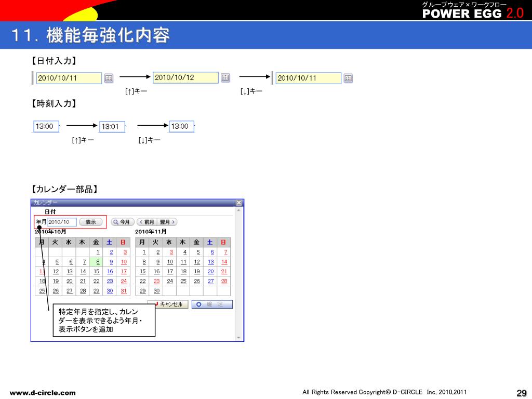Image resolution: width=532 pixels, height=399 pixels.
Task: Select November 23 holiday date
Action: click(x=156, y=281)
